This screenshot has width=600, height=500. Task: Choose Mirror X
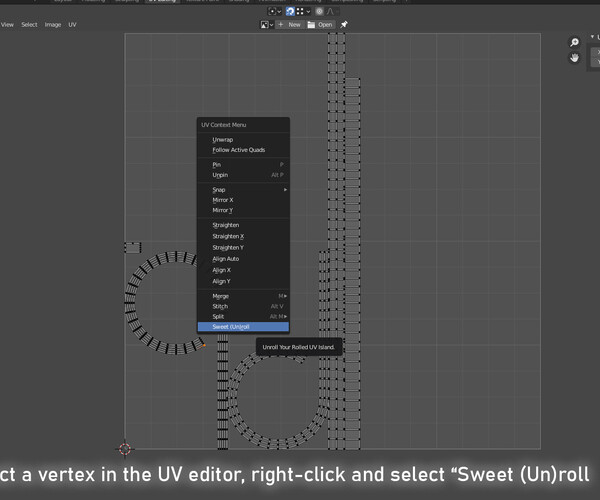[243, 200]
